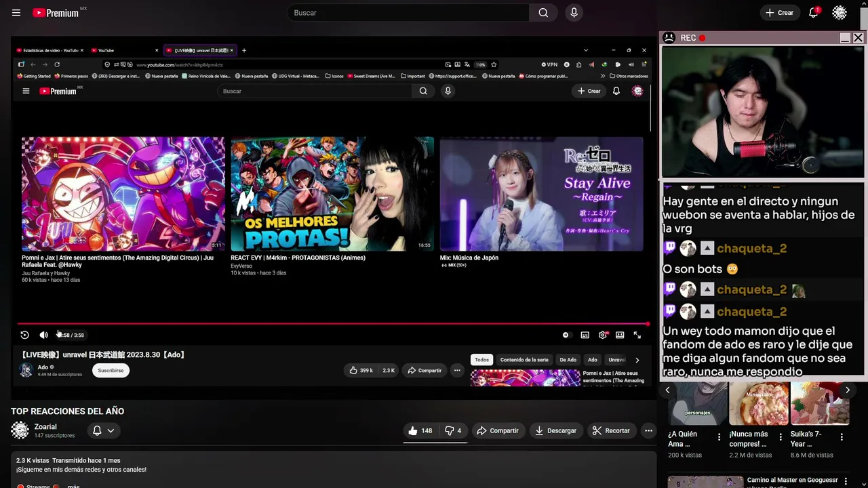The image size is (868, 488).
Task: Run search with the magnifier button
Action: (x=543, y=13)
